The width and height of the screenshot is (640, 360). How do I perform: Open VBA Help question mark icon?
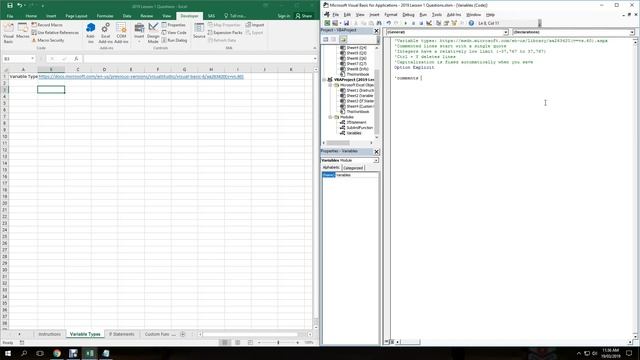(471, 23)
